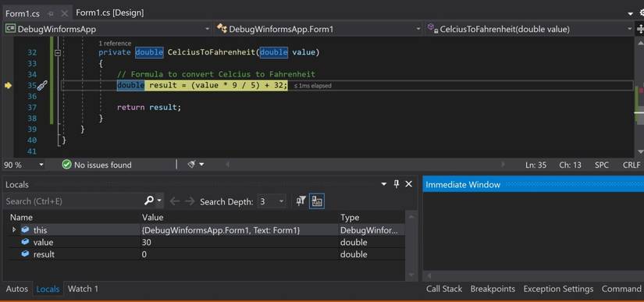This screenshot has width=644, height=302.
Task: Click the find next arrow in Locals
Action: (190, 201)
